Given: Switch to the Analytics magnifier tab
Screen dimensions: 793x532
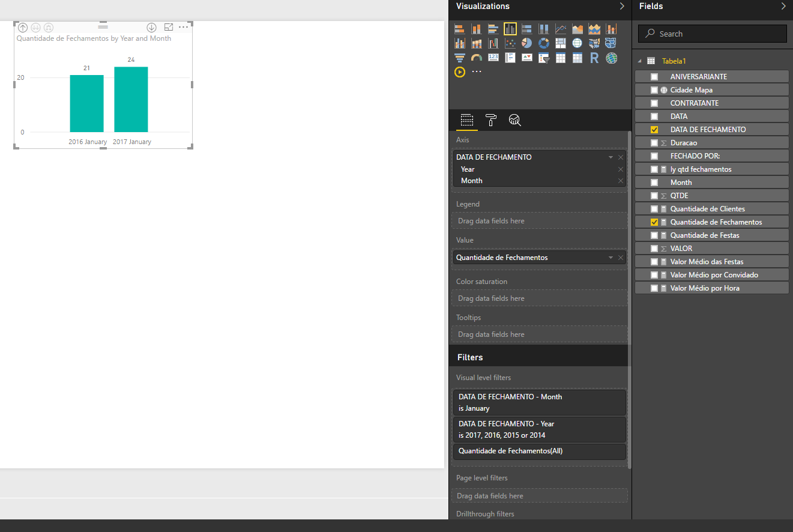Looking at the screenshot, I should pos(514,120).
